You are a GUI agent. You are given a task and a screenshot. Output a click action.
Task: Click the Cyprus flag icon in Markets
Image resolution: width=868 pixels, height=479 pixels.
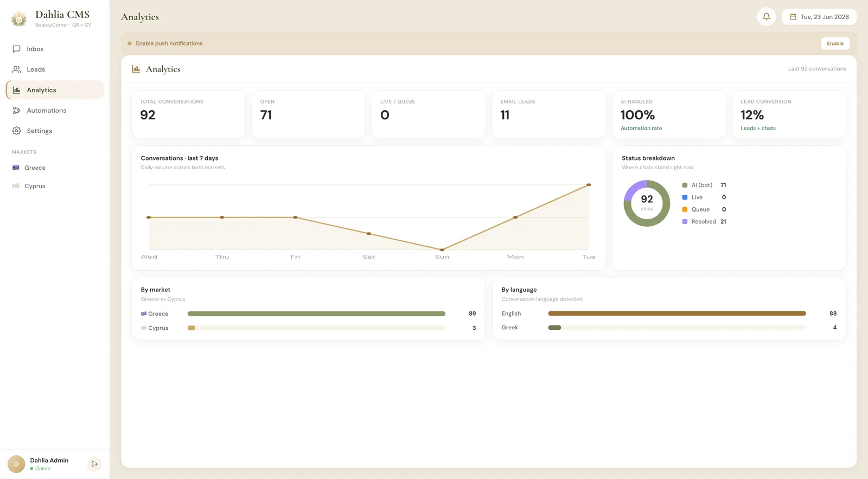click(x=16, y=186)
